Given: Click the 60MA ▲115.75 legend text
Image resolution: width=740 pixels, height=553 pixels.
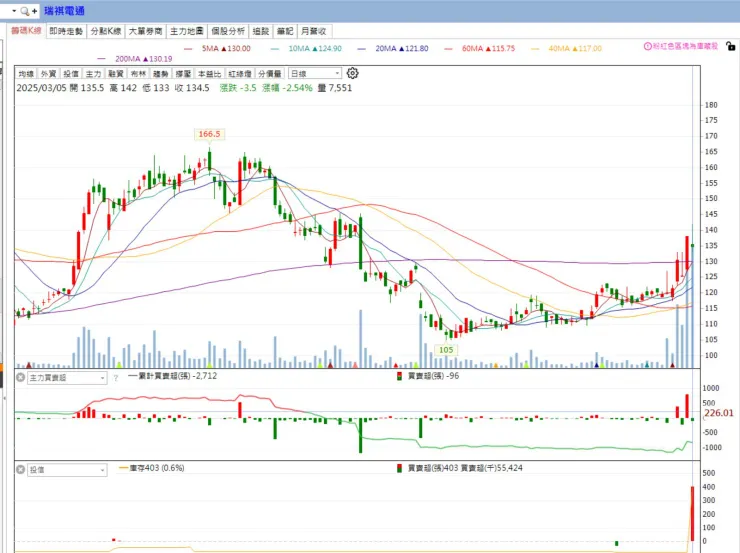Looking at the screenshot, I should (488, 49).
